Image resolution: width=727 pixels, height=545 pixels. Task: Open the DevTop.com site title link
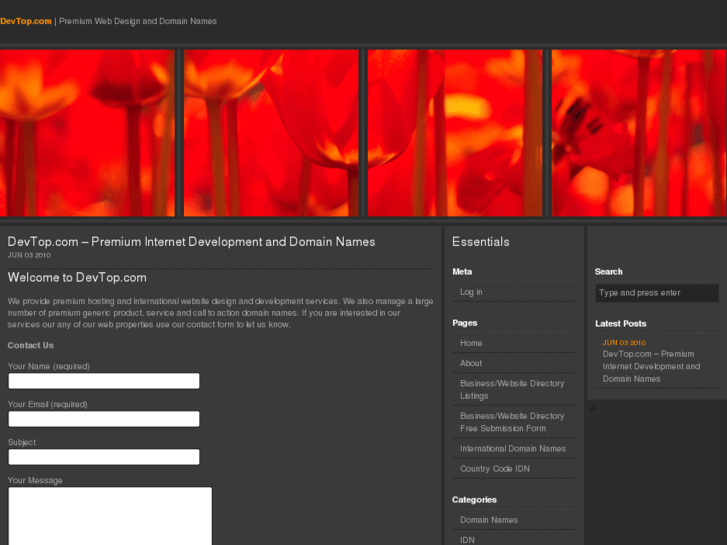[26, 21]
